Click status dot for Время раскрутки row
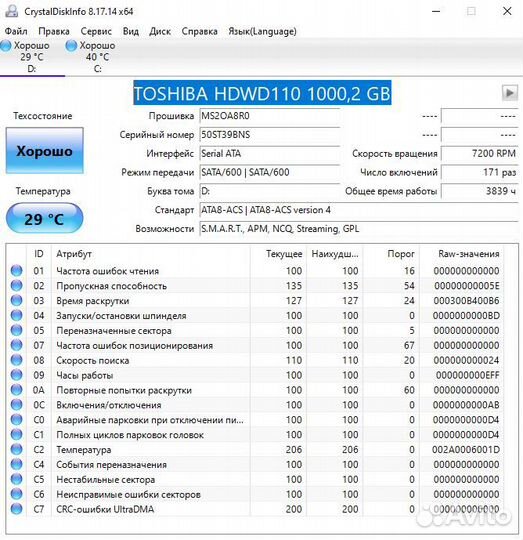The width and height of the screenshot is (523, 540). pyautogui.click(x=16, y=301)
